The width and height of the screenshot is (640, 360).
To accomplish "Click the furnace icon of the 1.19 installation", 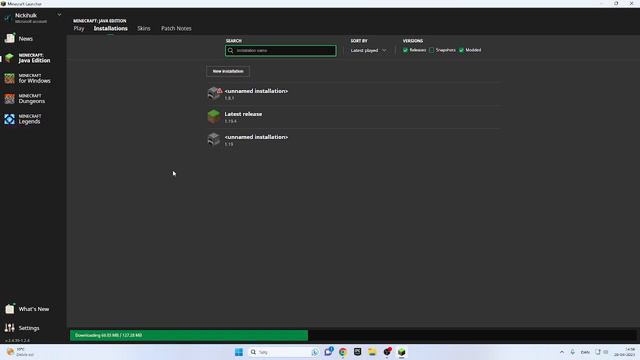I will (x=213, y=140).
